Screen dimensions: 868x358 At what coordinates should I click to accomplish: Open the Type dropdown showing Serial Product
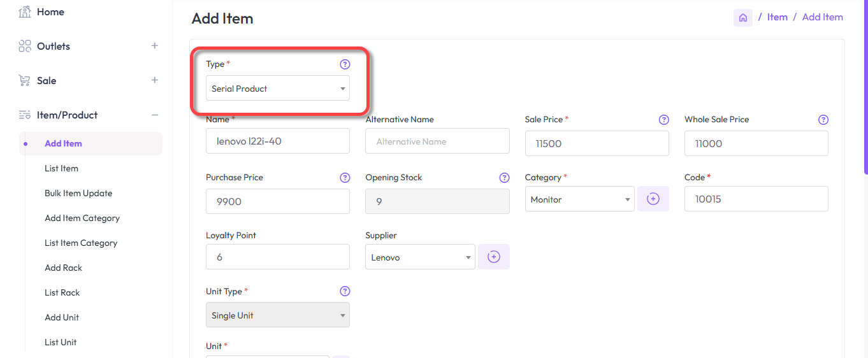(x=277, y=89)
